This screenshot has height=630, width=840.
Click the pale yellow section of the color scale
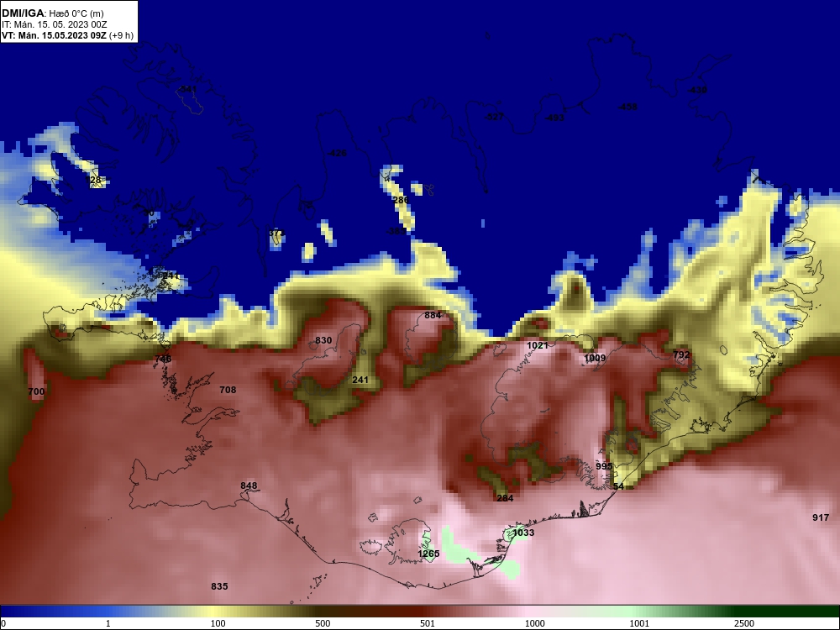click(214, 612)
